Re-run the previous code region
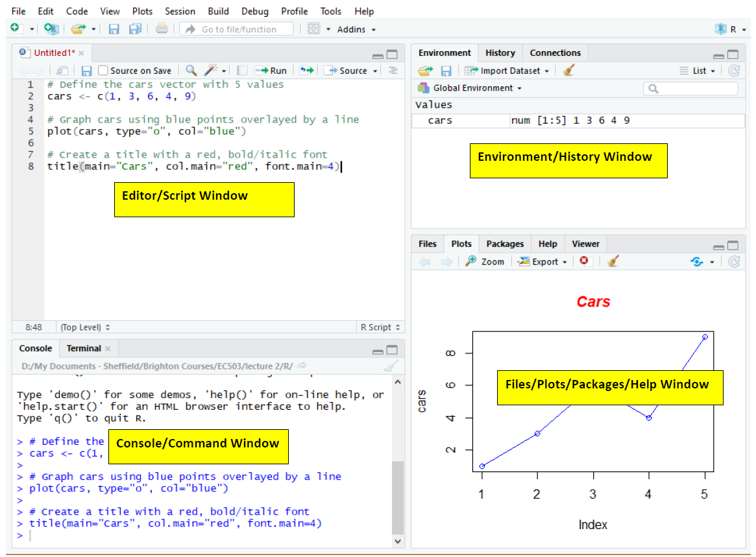This screenshot has height=557, width=756. [x=306, y=70]
